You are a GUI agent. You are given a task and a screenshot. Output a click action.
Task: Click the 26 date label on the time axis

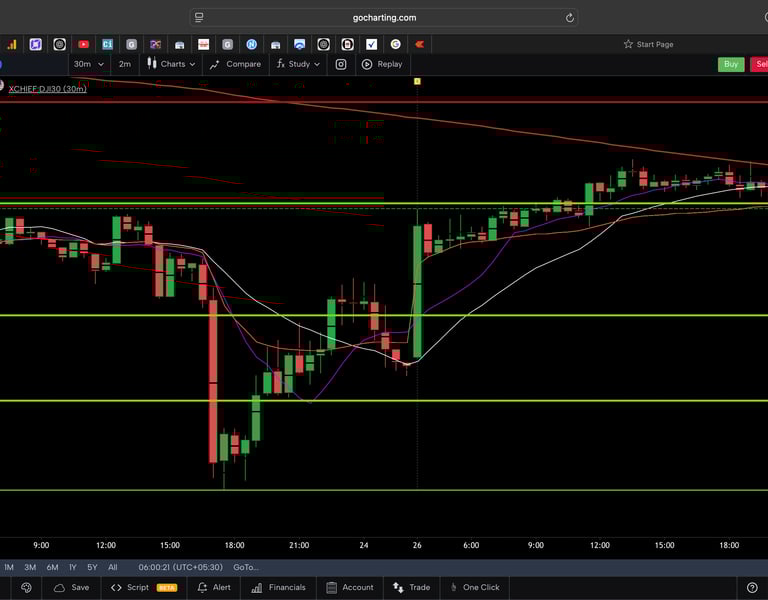[x=417, y=545]
